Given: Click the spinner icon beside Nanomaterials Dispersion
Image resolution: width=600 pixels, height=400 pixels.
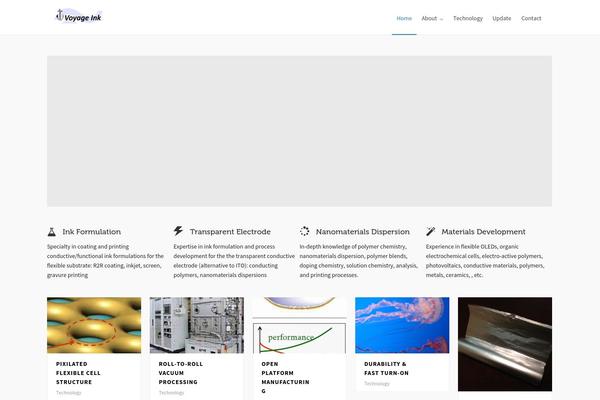Looking at the screenshot, I should tap(304, 231).
